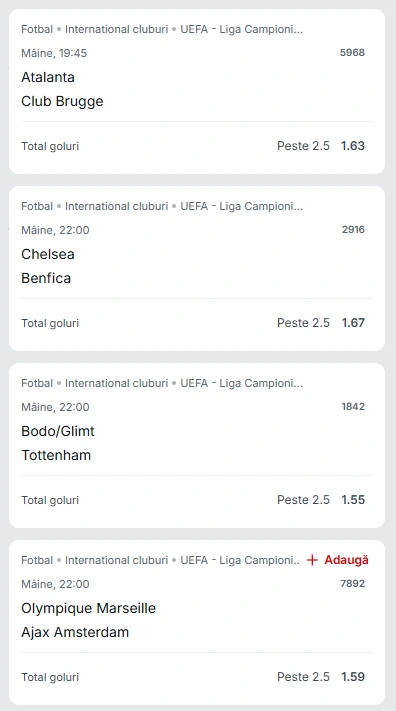
Task: Open the Ajax Amsterdam team name
Action: tap(75, 632)
